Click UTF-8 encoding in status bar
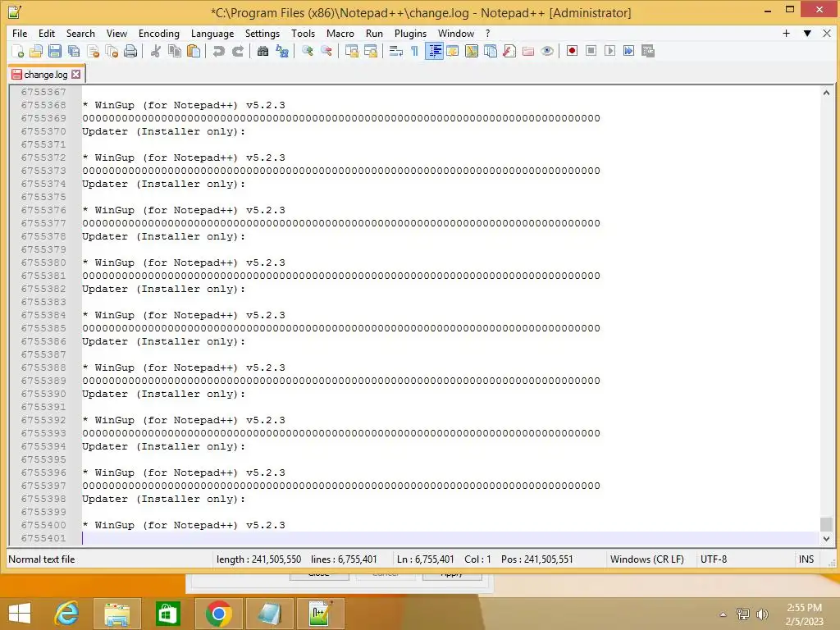 [714, 559]
